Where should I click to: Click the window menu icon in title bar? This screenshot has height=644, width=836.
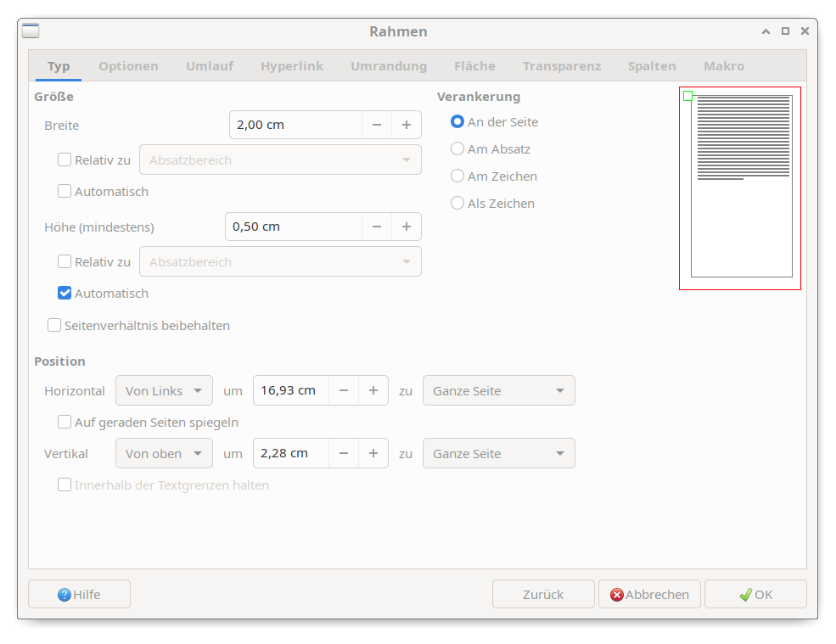[x=31, y=31]
